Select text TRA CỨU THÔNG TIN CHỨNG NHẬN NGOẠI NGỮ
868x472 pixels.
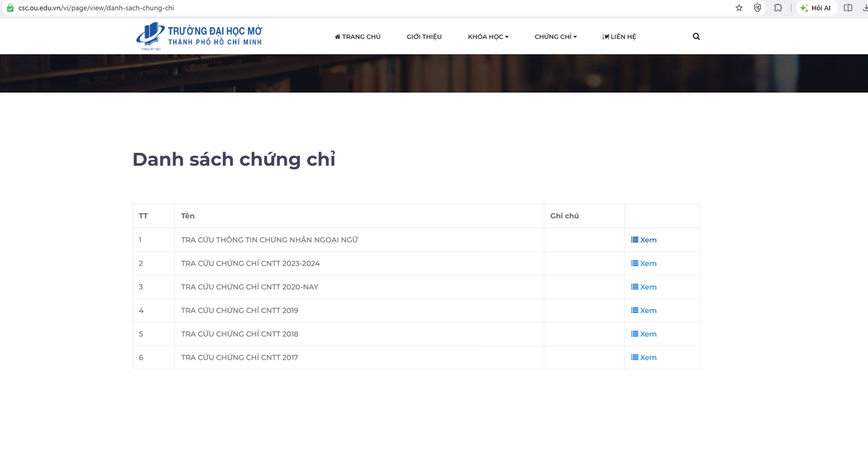270,240
